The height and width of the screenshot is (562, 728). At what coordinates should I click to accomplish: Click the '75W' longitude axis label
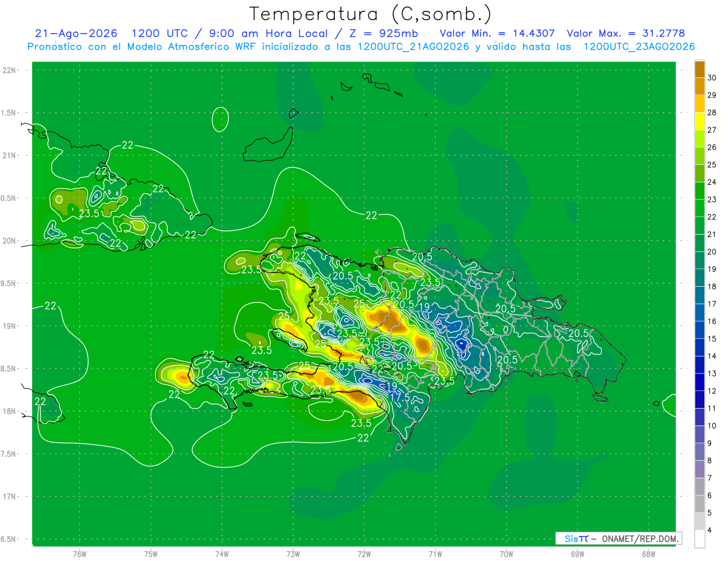pos(151,554)
